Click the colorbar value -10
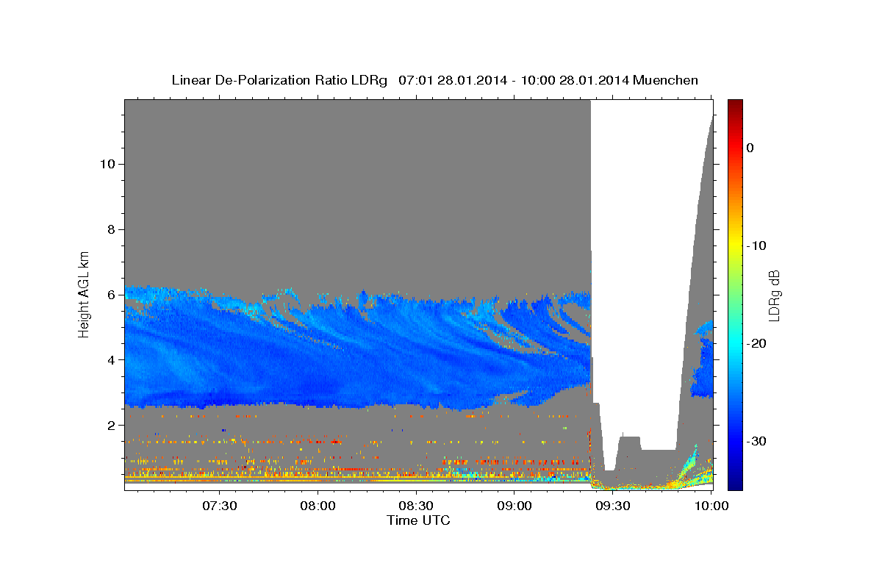The image size is (882, 588). (757, 245)
